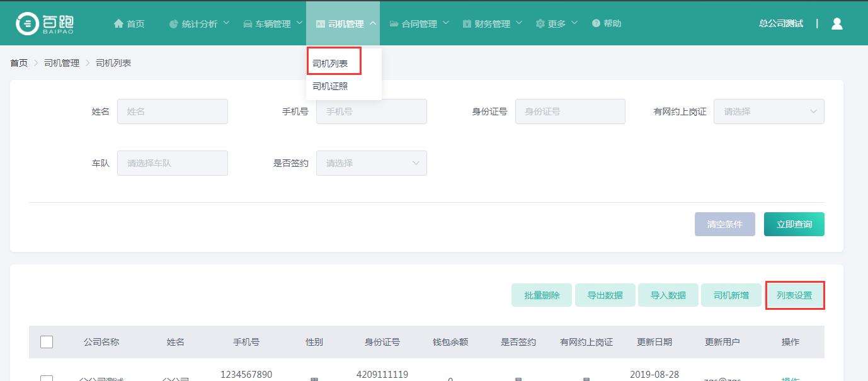Click the car icon for 车辆管理
This screenshot has width=868, height=381.
coord(248,24)
